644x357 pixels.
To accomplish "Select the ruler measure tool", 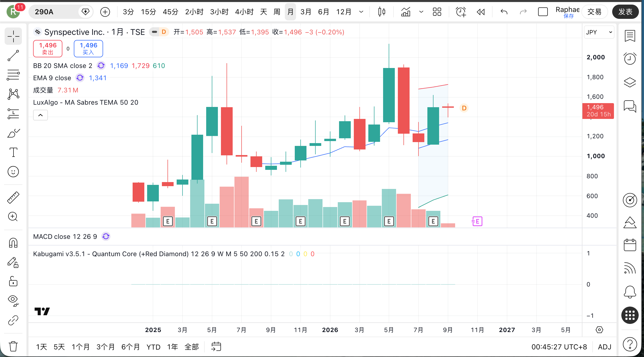I will point(13,198).
